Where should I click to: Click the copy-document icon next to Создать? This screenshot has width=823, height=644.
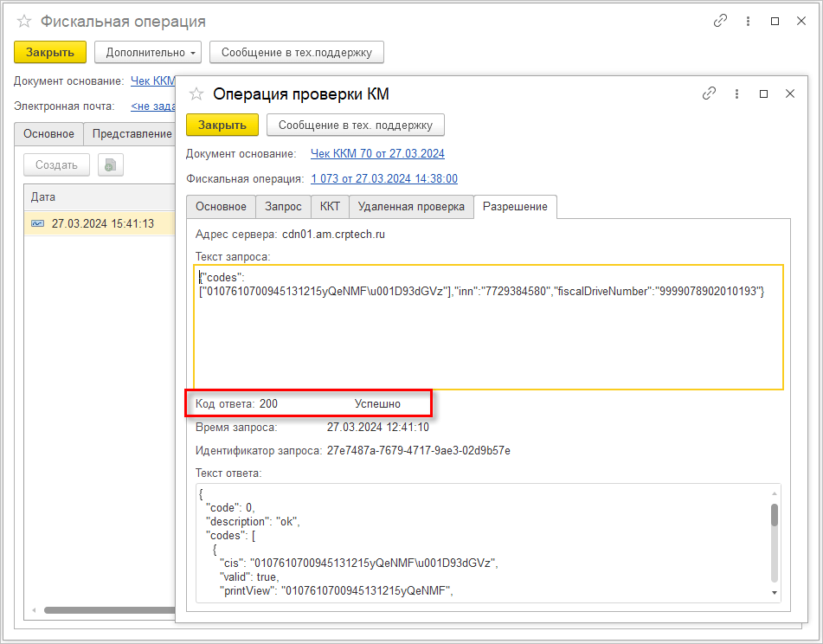pyautogui.click(x=110, y=164)
